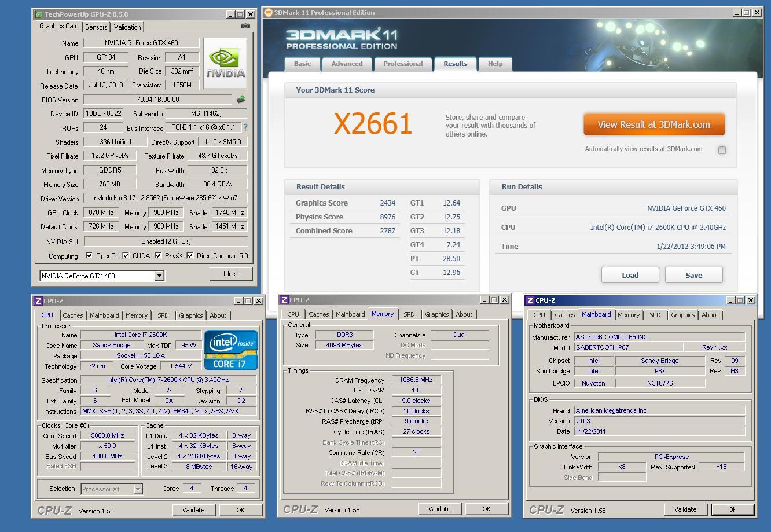Click the BIOS Date value 11/22/2011
This screenshot has width=771, height=532.
pyautogui.click(x=659, y=431)
